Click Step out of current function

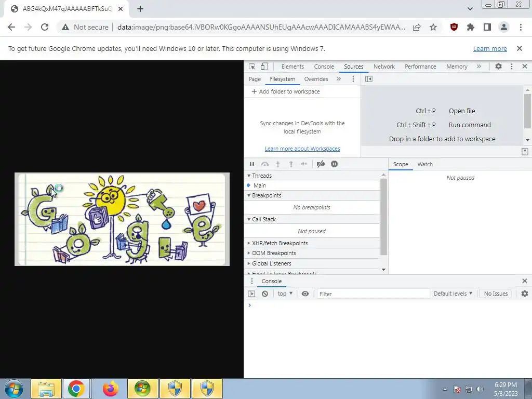point(291,164)
